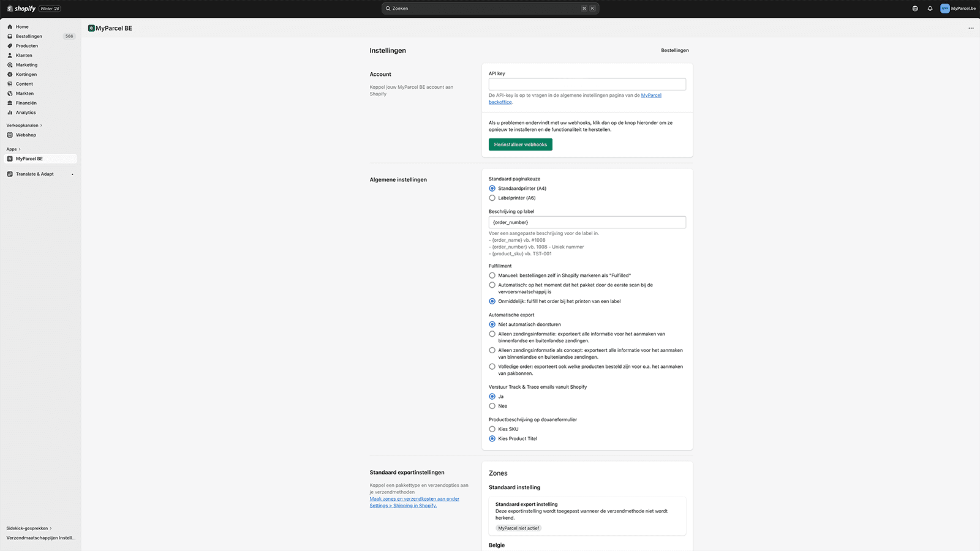This screenshot has width=980, height=551.
Task: Open the Klanten section
Action: pyautogui.click(x=23, y=55)
